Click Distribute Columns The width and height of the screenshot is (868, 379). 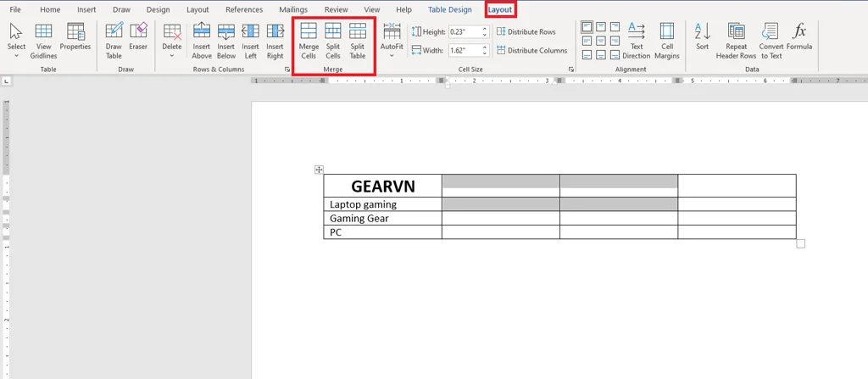[532, 50]
